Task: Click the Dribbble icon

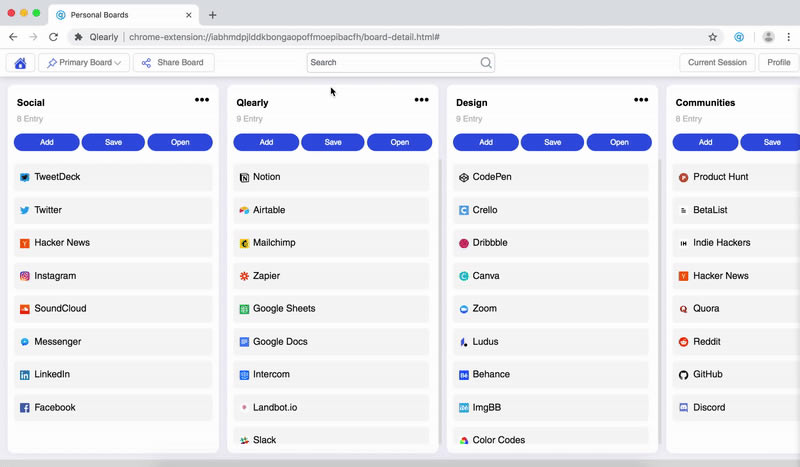Action: click(x=464, y=243)
